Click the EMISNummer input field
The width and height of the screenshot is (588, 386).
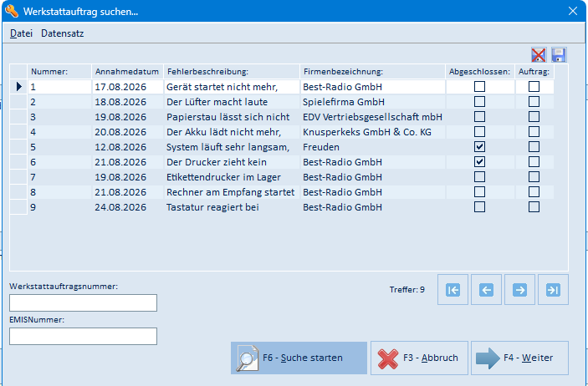(x=84, y=336)
